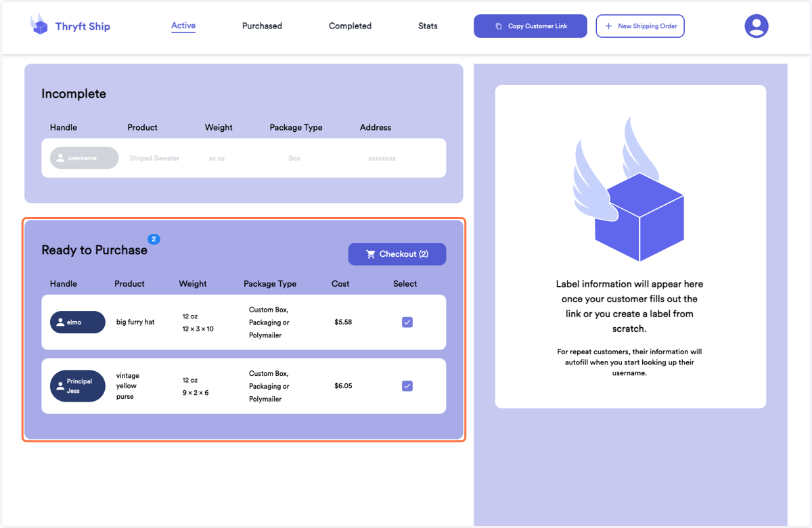Click the big furry hat product
The height and width of the screenshot is (528, 812).
(x=135, y=322)
